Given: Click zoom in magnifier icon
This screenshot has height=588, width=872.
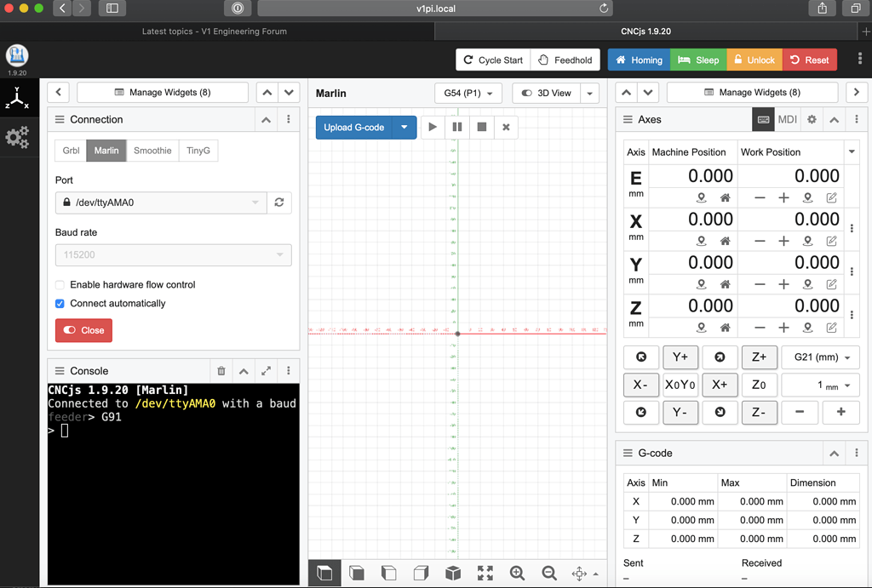Looking at the screenshot, I should [517, 573].
